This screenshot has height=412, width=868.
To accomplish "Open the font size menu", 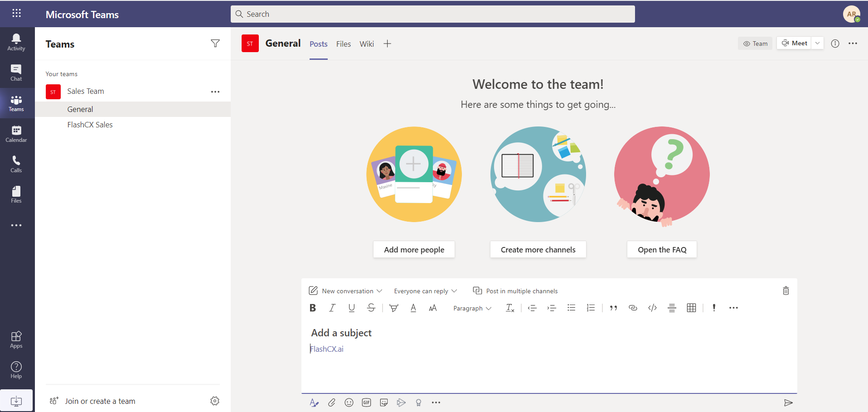I will point(433,308).
